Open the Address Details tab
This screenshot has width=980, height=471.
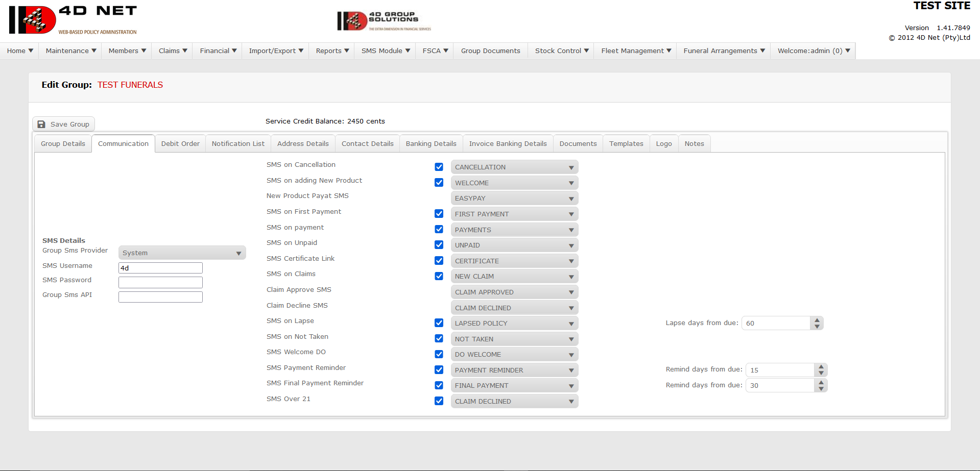(x=303, y=143)
